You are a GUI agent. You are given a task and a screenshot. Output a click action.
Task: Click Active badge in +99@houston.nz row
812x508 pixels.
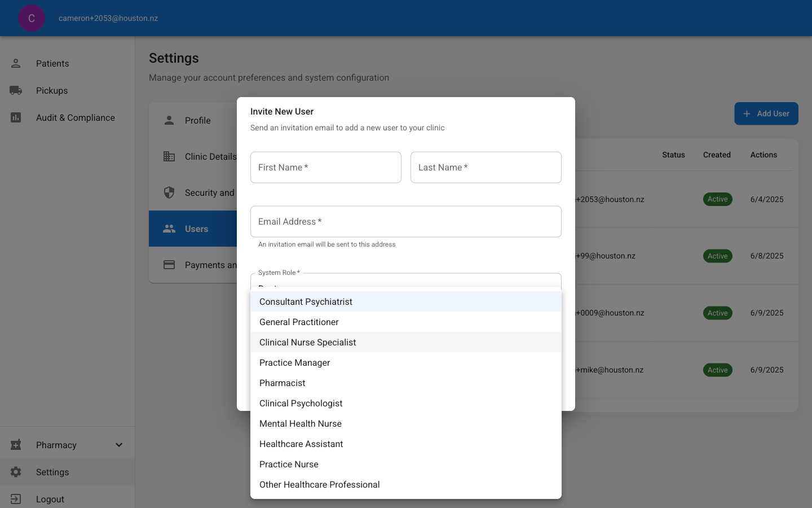click(x=717, y=256)
